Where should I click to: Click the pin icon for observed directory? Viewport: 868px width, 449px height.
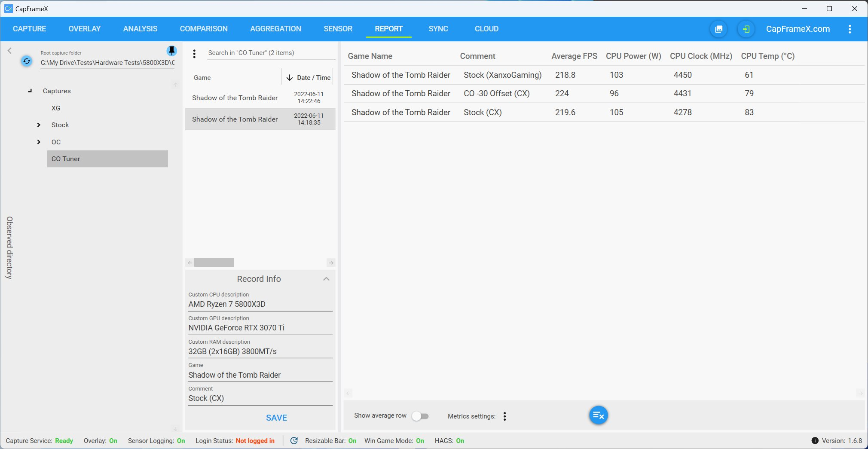point(171,51)
